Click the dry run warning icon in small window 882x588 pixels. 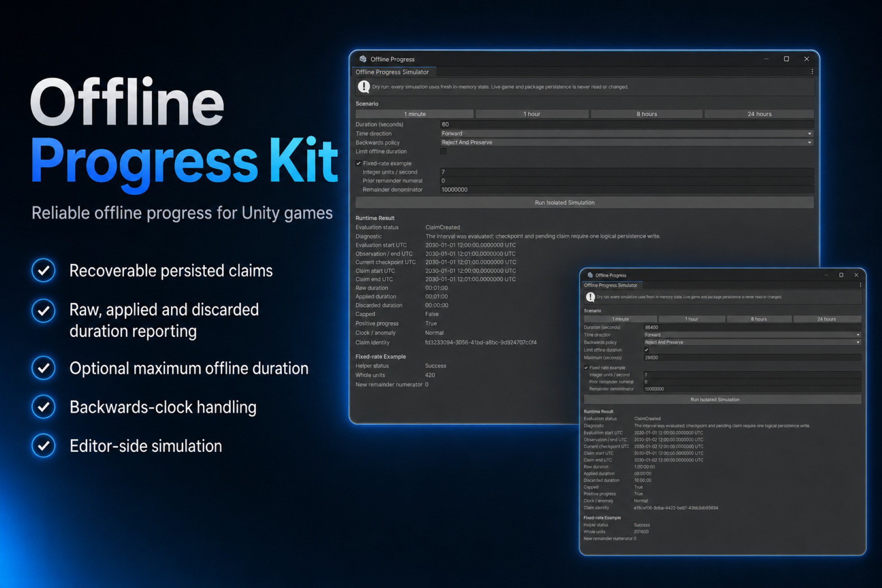click(x=590, y=297)
